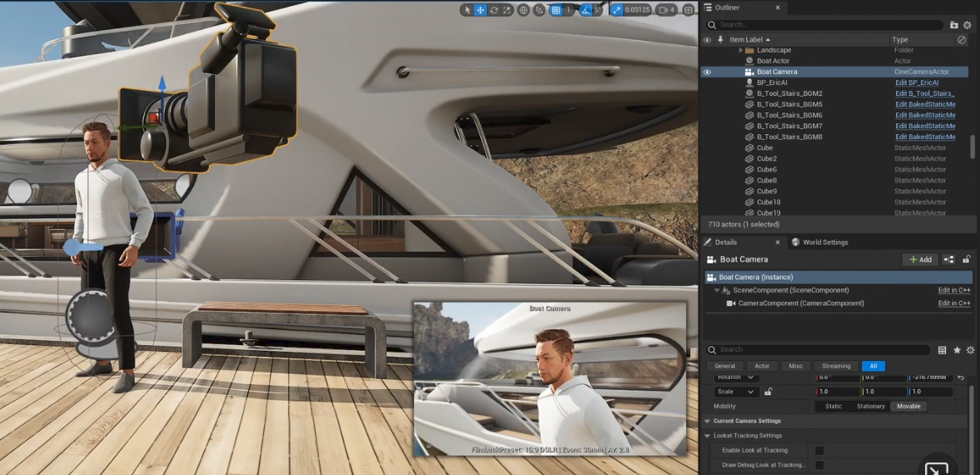Screen dimensions: 980x475
Task: Open grid snap size value 1
Action: pyautogui.click(x=569, y=10)
